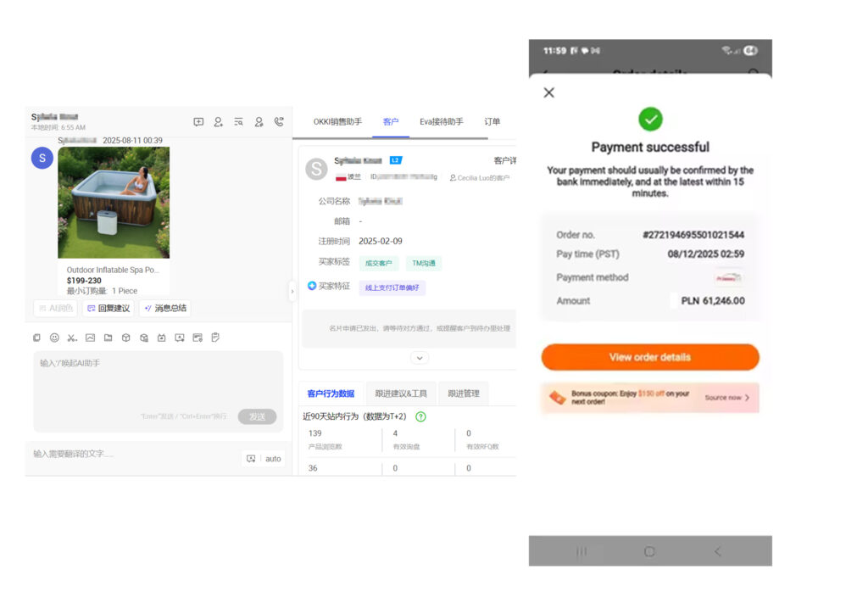The image size is (868, 614).
Task: Click the emoji smiley icon in chat toolbar
Action: pyautogui.click(x=54, y=338)
